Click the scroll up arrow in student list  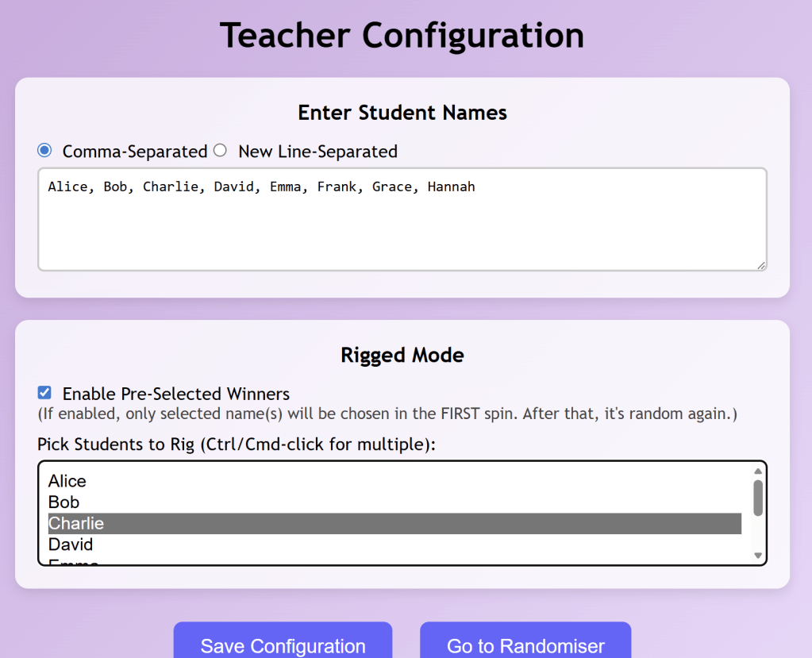click(757, 471)
